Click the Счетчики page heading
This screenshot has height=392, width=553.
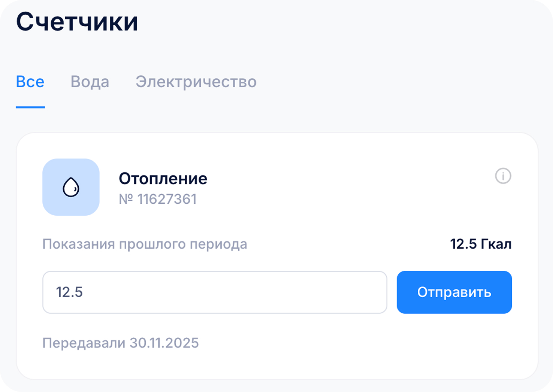pos(77,22)
